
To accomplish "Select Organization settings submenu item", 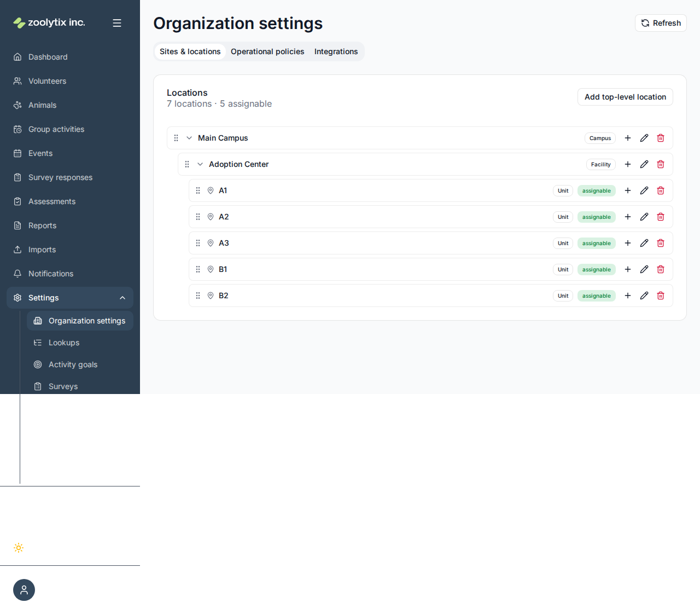I will click(x=80, y=321).
